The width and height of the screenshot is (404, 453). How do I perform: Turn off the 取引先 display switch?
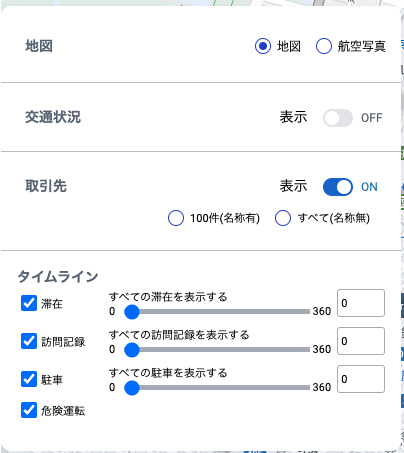pos(338,187)
